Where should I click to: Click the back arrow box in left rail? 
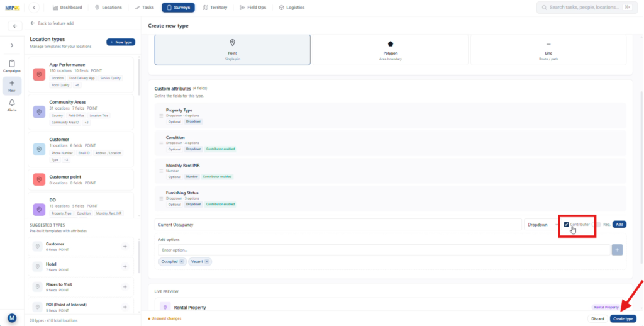(15, 26)
